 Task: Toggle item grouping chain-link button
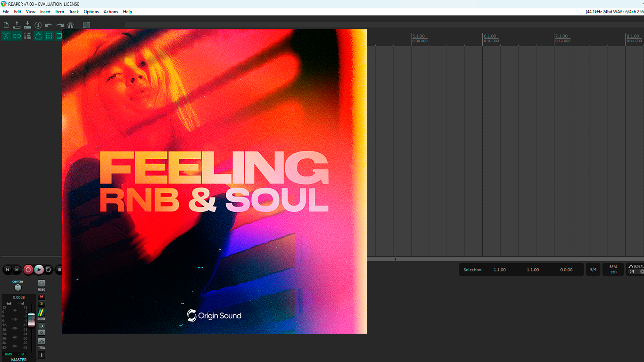pyautogui.click(x=17, y=36)
